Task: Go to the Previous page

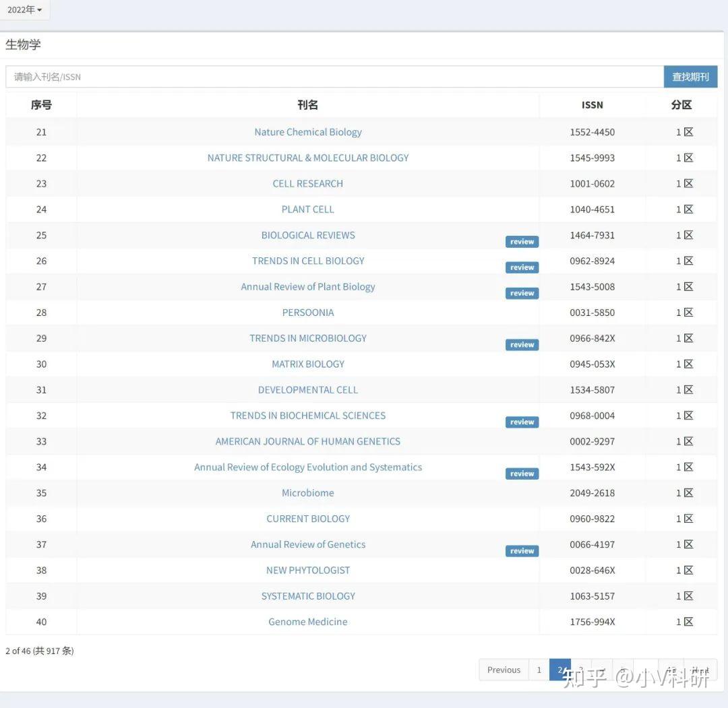Action: (504, 670)
